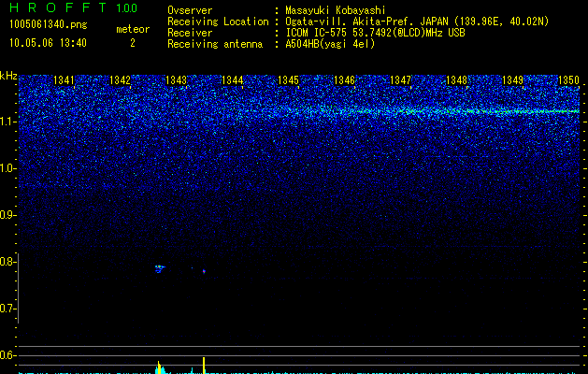Viewport: 588px width, 374px height.
Task: Click the 1348 time marker
Action: pos(457,80)
